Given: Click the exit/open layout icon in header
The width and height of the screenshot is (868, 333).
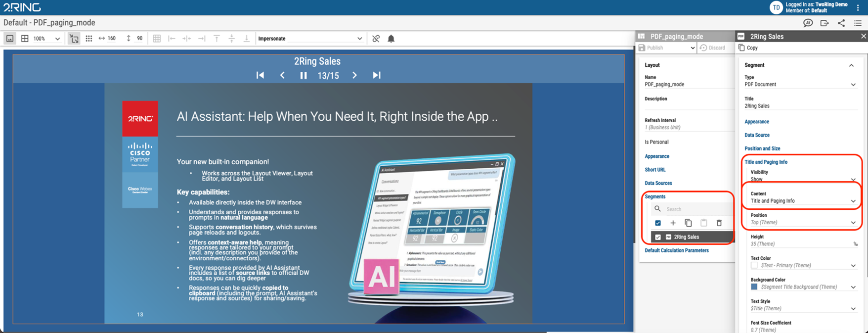Looking at the screenshot, I should pos(825,23).
